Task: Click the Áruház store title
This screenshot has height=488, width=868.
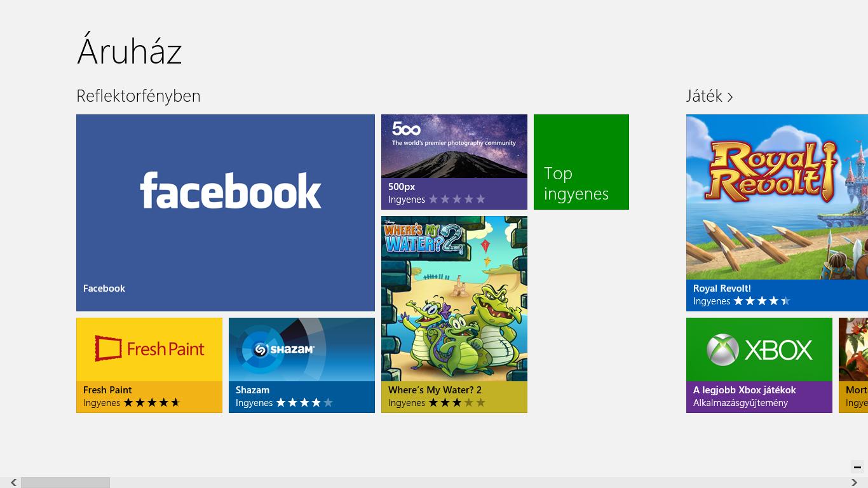Action: tap(130, 50)
